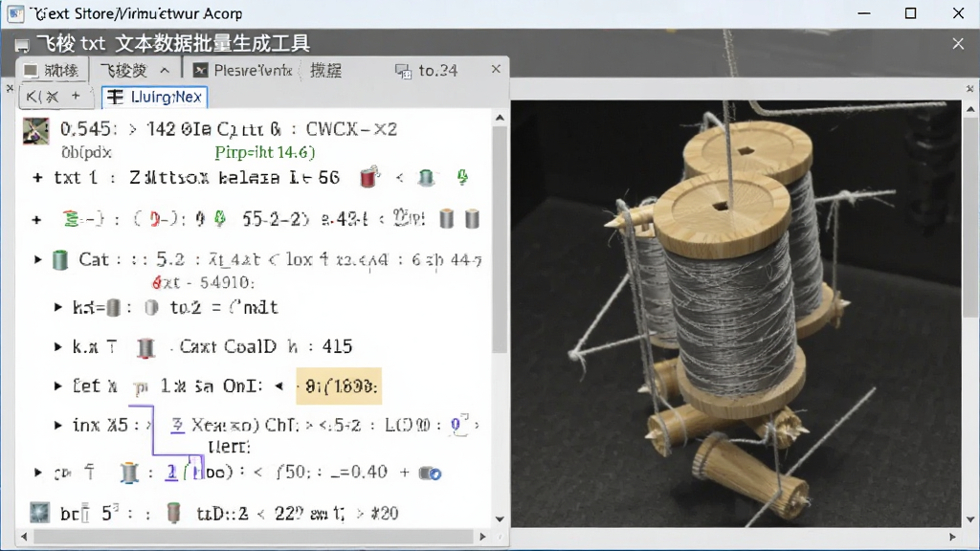The width and height of the screenshot is (980, 551).
Task: Click the red spool icon before Caxt CoalD
Action: click(x=145, y=348)
